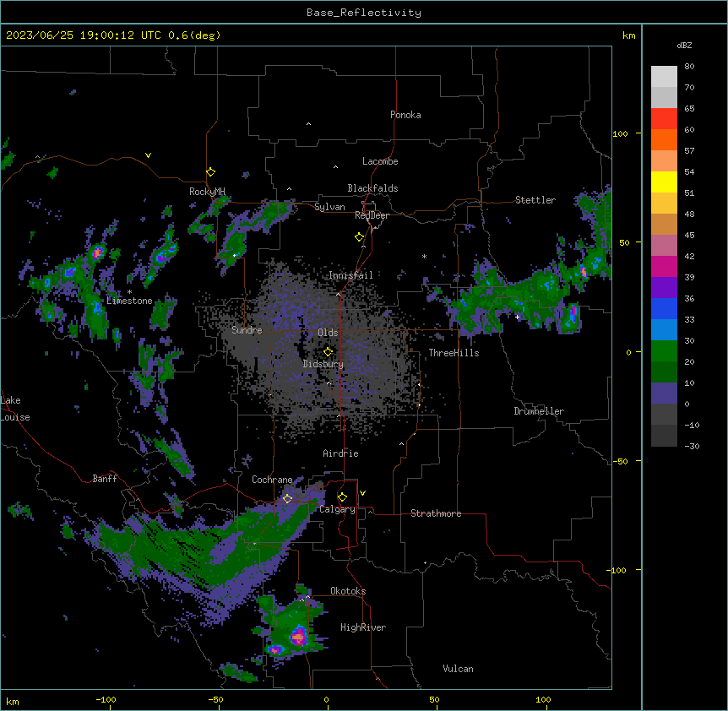
Task: Click the Stettler city label
Action: (535, 200)
